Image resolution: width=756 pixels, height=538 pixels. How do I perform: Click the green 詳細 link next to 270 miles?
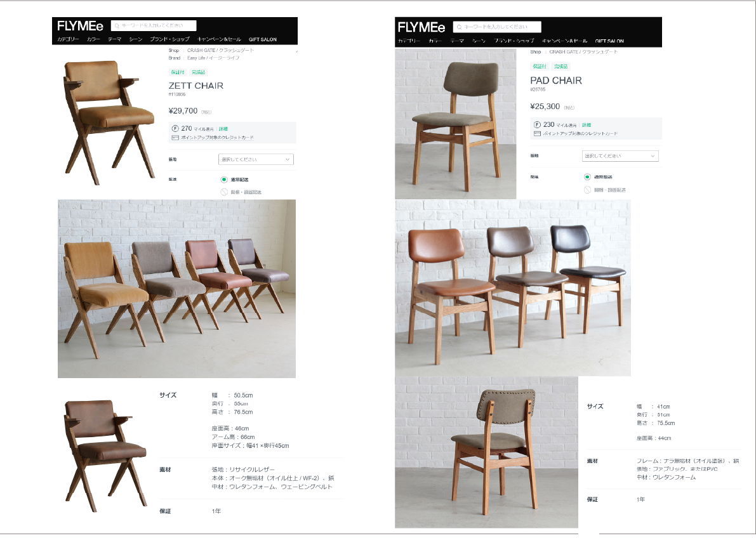[223, 129]
